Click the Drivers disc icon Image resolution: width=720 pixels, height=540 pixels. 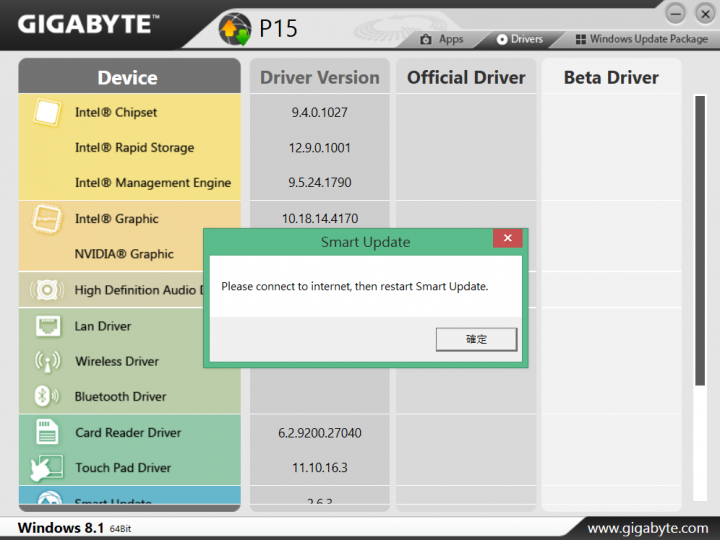(502, 39)
